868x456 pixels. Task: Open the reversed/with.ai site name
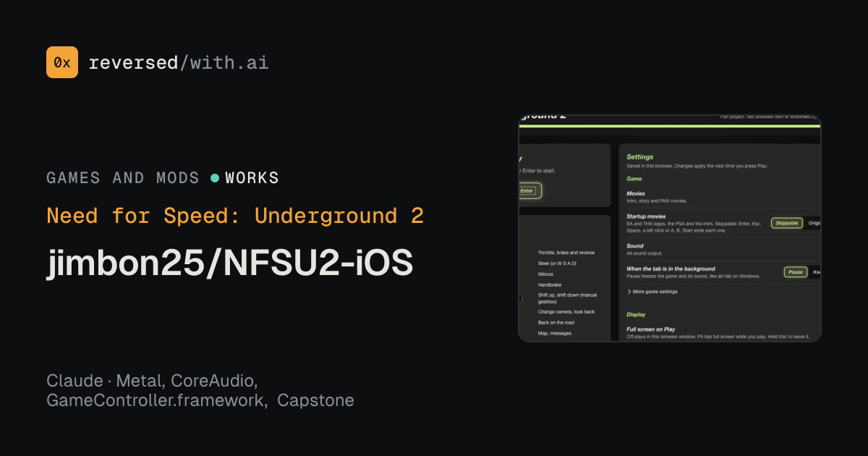coord(179,62)
